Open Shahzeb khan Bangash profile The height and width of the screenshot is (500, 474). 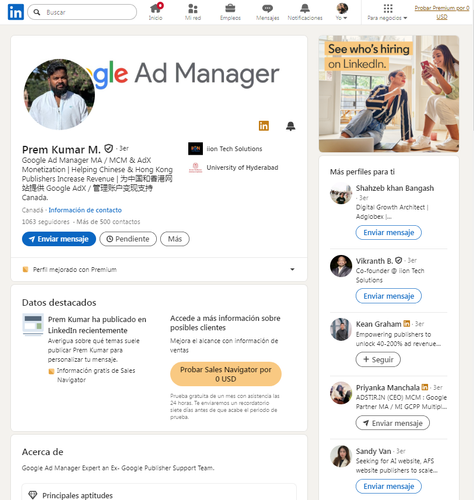[x=395, y=188]
